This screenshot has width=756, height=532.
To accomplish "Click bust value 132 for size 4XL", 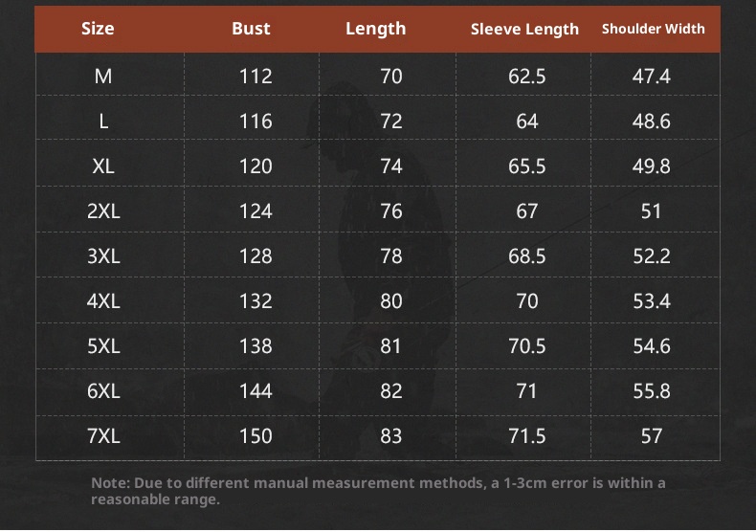I will click(256, 300).
